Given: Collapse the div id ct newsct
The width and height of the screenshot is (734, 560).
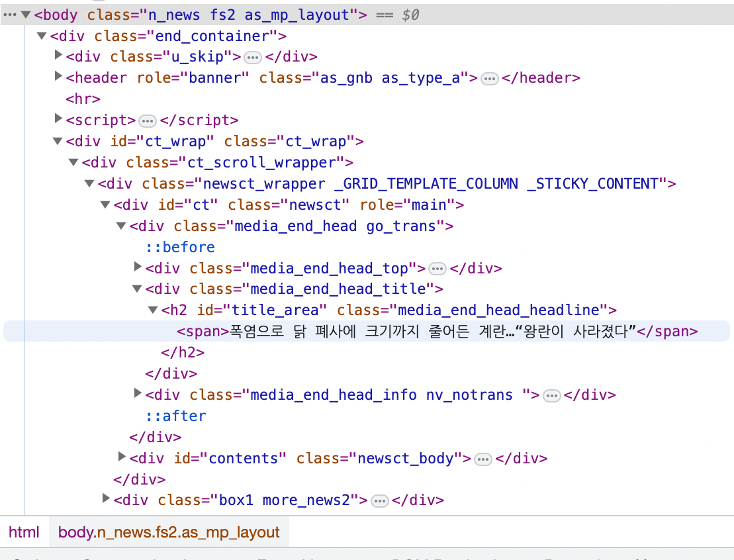Looking at the screenshot, I should (105, 205).
